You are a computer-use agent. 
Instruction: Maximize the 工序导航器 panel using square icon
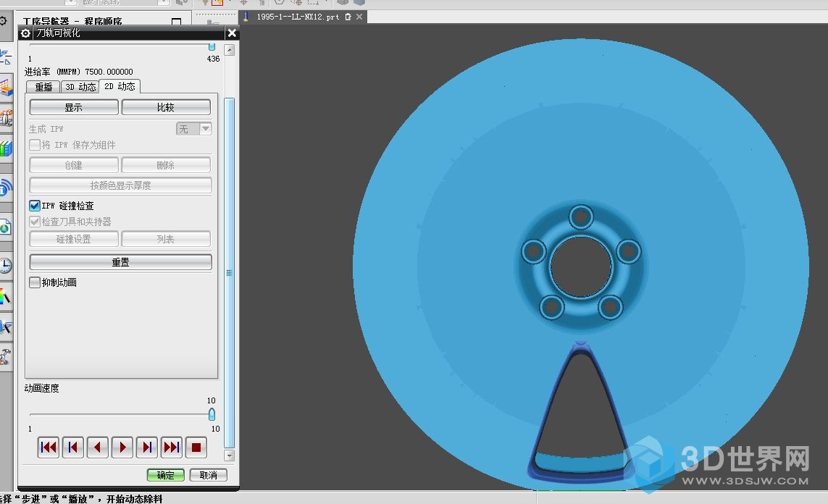pos(176,22)
